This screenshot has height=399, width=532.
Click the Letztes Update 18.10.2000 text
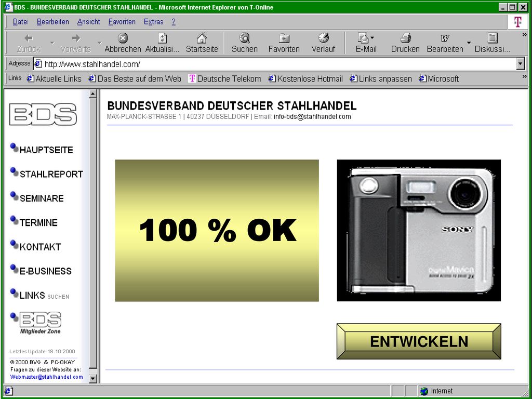tap(42, 352)
